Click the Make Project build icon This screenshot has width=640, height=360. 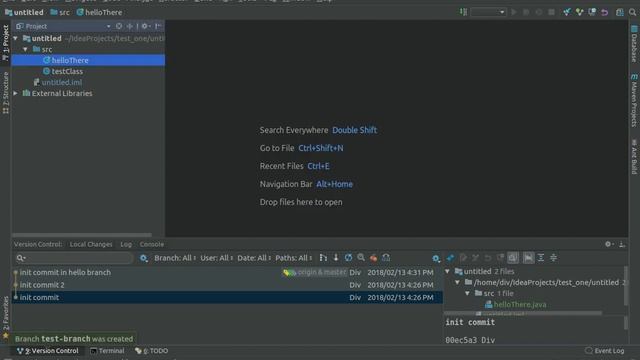click(464, 12)
